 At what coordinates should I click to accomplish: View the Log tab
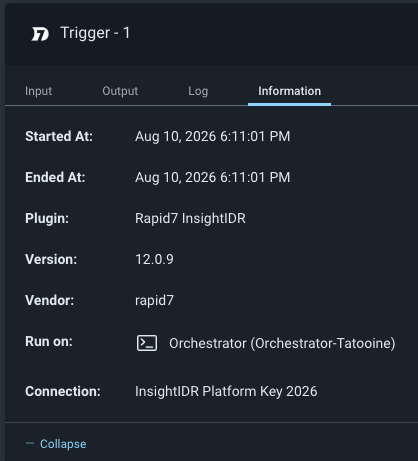tap(198, 91)
